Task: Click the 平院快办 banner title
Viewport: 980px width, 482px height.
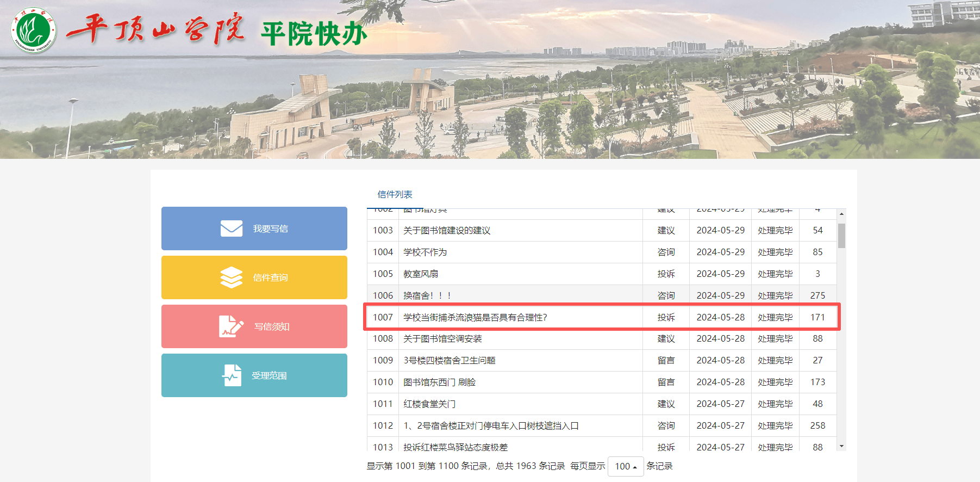Action: (x=314, y=34)
